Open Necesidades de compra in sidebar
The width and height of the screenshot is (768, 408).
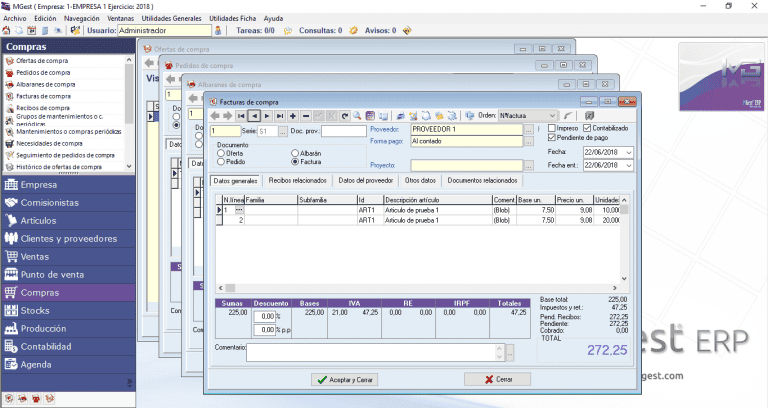pyautogui.click(x=49, y=144)
